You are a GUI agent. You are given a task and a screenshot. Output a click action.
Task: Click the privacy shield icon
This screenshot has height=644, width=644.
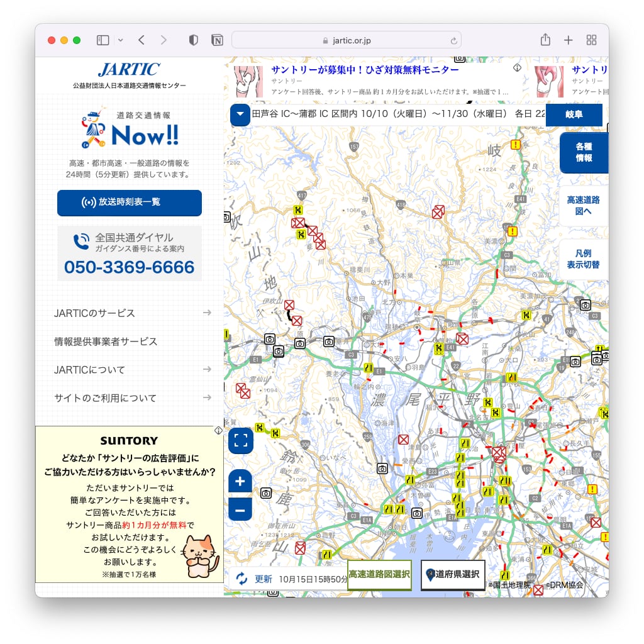click(194, 40)
